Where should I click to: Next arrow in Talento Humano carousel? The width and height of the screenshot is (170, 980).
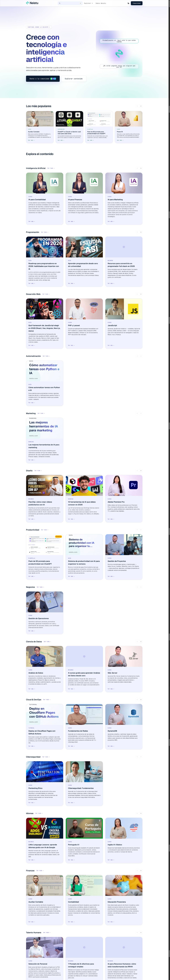click(x=141, y=932)
